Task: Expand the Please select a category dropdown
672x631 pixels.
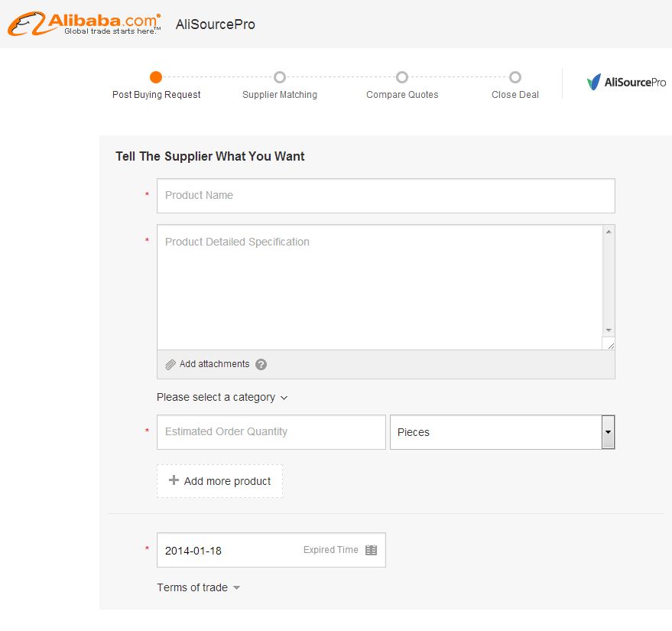Action: click(x=222, y=397)
